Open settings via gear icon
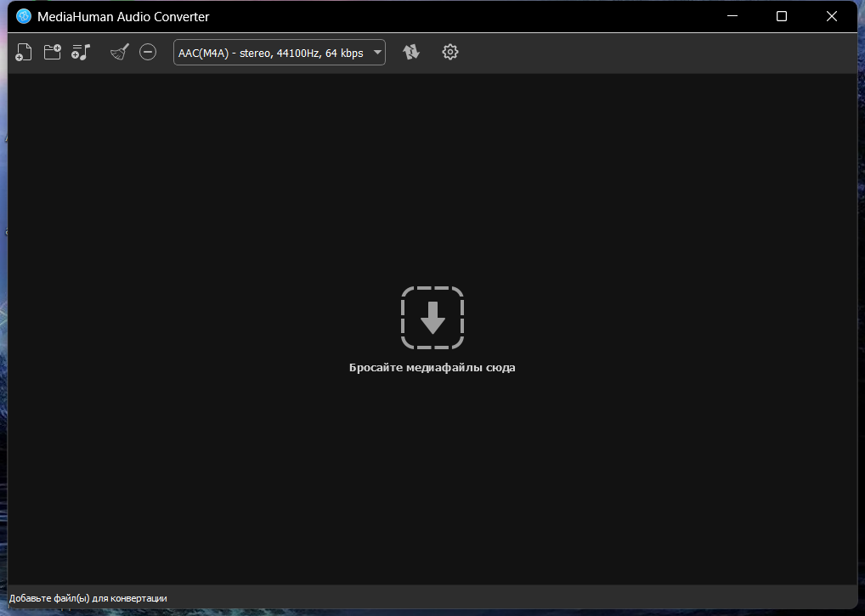Screen dimensions: 865x616 (450, 52)
